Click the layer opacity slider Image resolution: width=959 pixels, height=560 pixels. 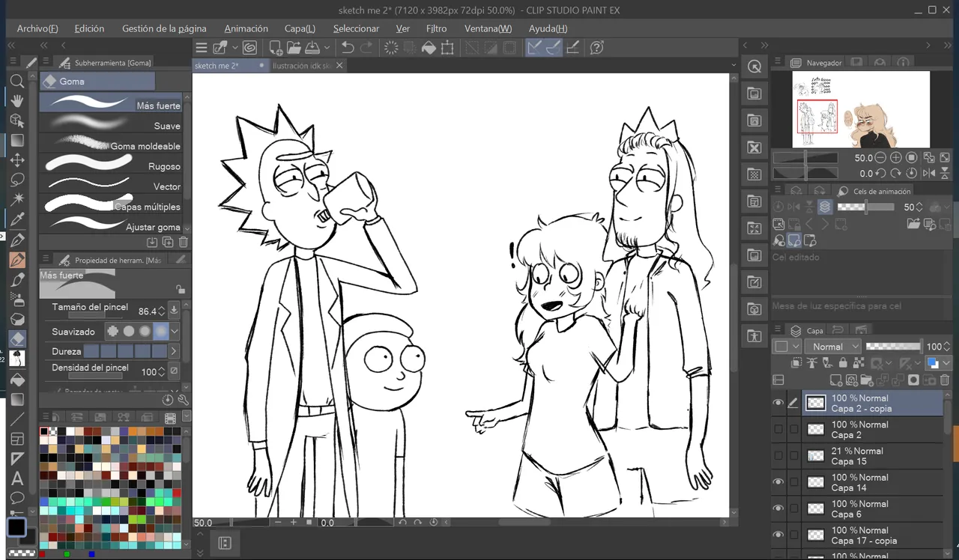click(894, 347)
